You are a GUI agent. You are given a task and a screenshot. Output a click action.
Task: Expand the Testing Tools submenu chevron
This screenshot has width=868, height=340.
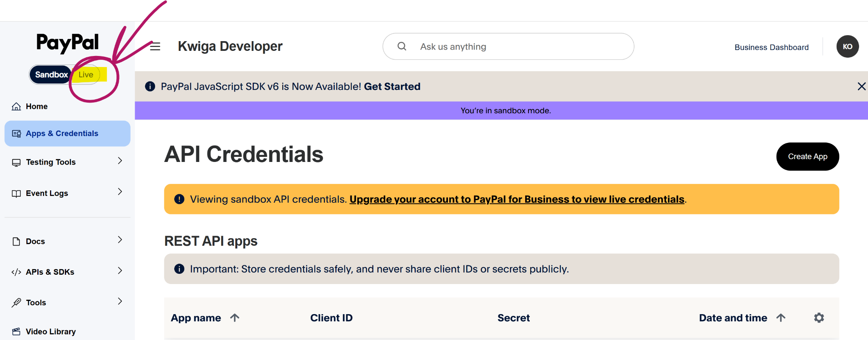pos(120,161)
